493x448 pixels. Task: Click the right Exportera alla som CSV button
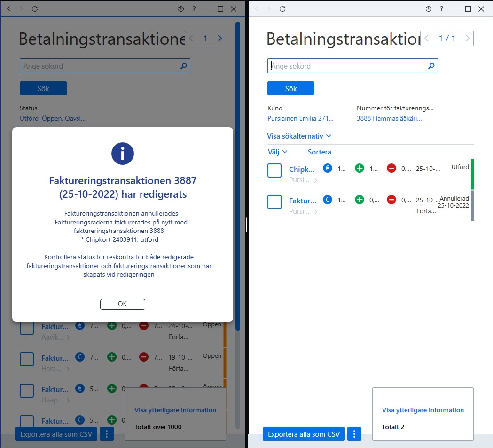coord(304,434)
